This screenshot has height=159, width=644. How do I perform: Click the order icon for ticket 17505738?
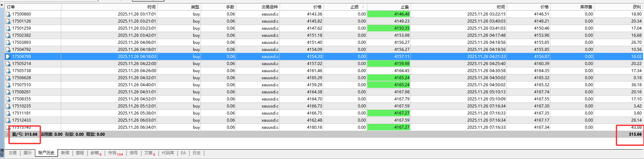coord(8,71)
